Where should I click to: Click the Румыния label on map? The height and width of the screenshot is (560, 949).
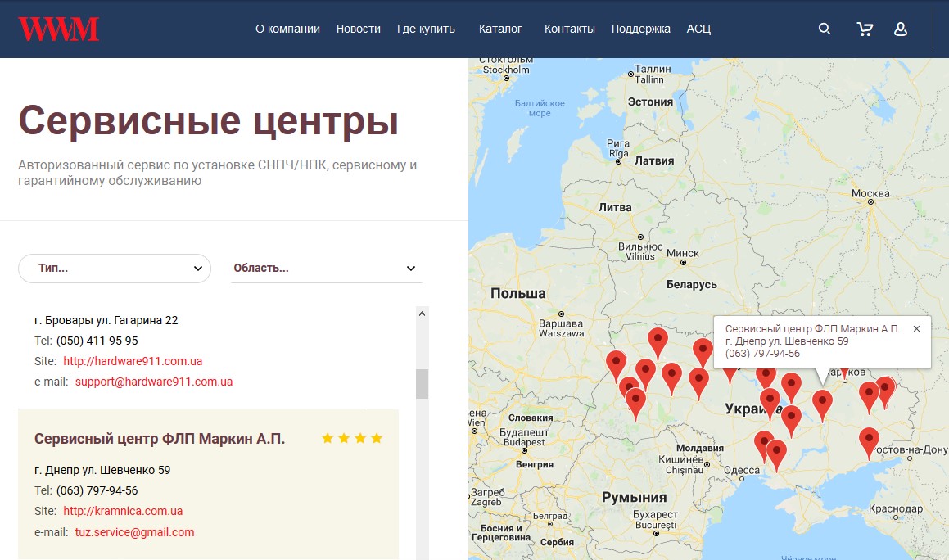[635, 497]
